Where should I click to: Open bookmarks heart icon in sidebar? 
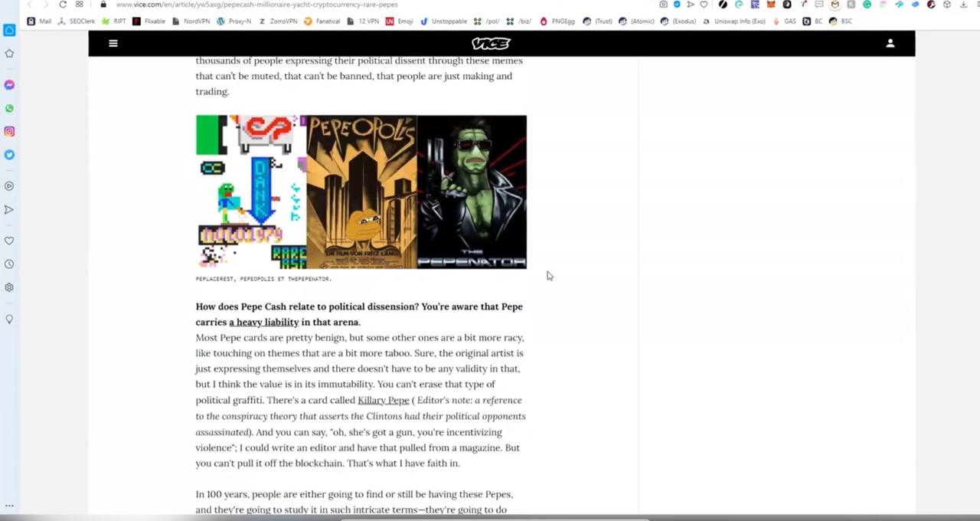pos(9,241)
